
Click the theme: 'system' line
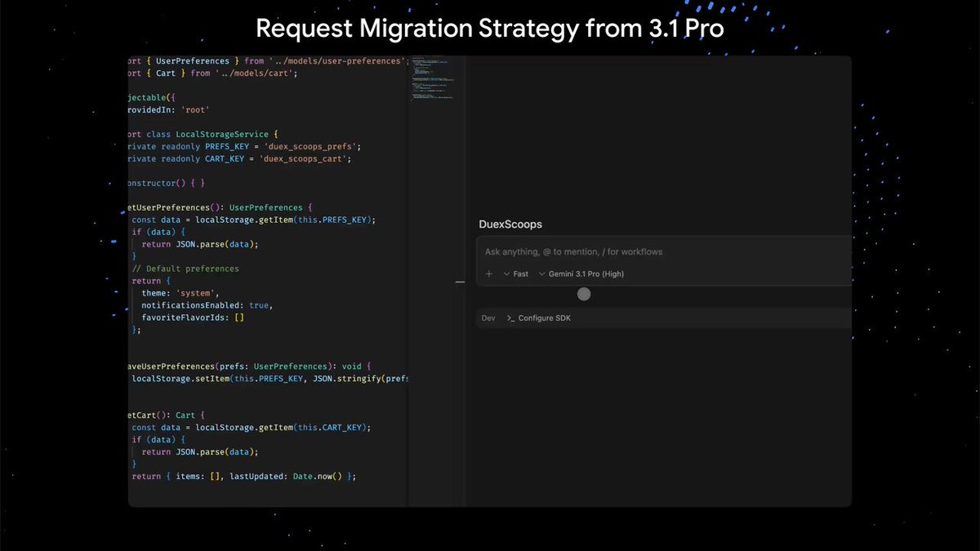click(180, 293)
